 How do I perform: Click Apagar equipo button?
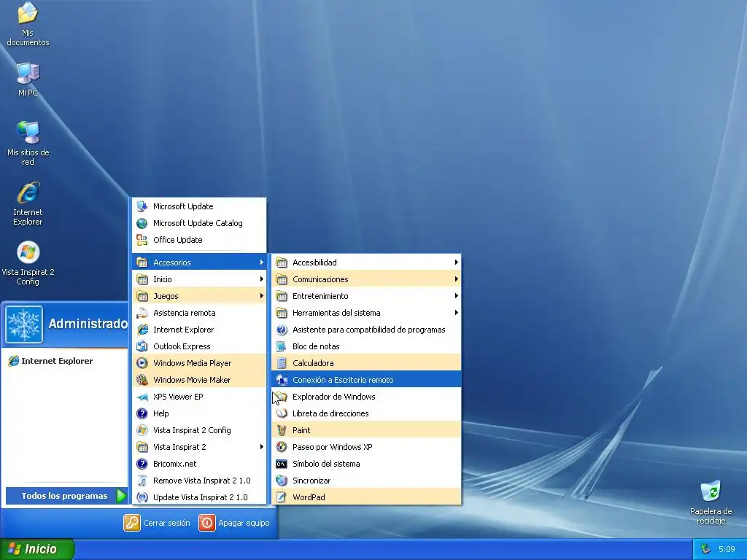click(234, 523)
